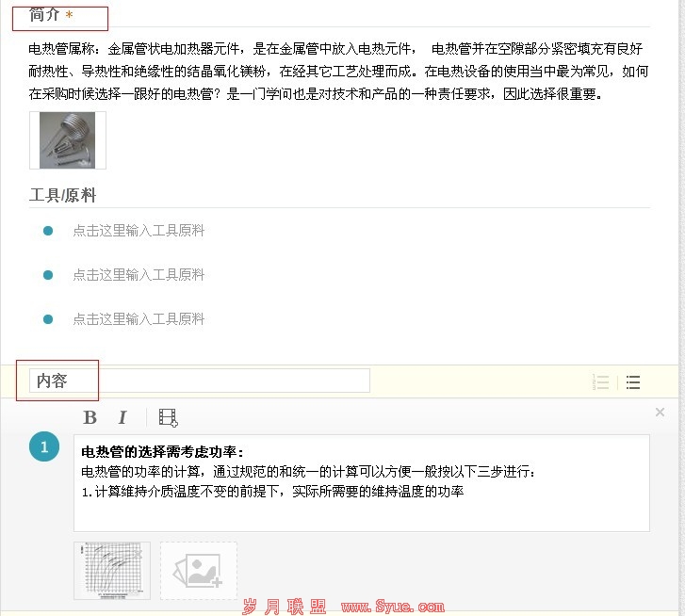The height and width of the screenshot is (616, 685).
Task: Click into the step 1 text editor
Action: pyautogui.click(x=362, y=483)
